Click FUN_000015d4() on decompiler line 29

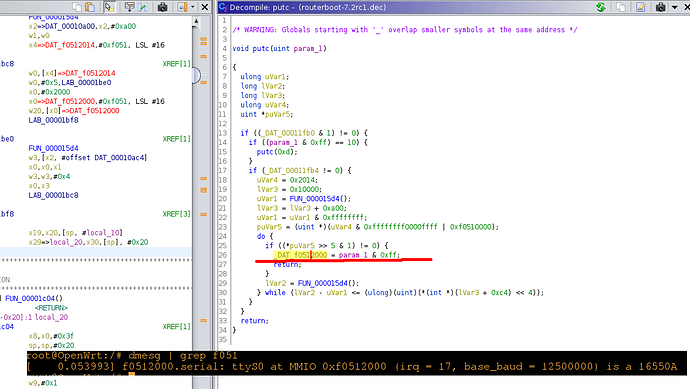click(328, 283)
